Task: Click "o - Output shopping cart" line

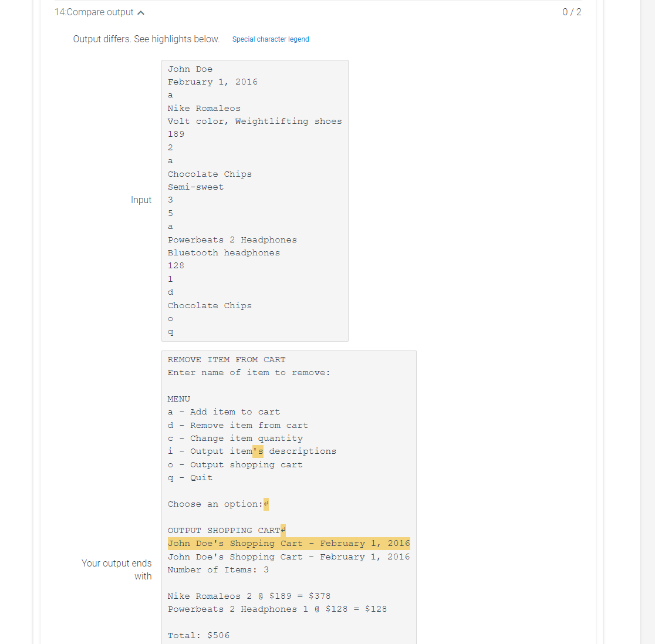Action: coord(235,465)
